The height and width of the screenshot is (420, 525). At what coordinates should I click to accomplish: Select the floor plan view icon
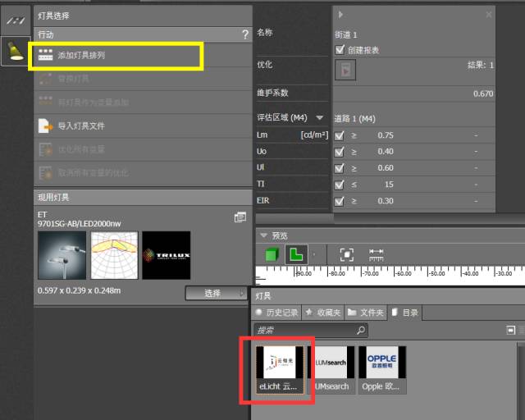tap(296, 254)
